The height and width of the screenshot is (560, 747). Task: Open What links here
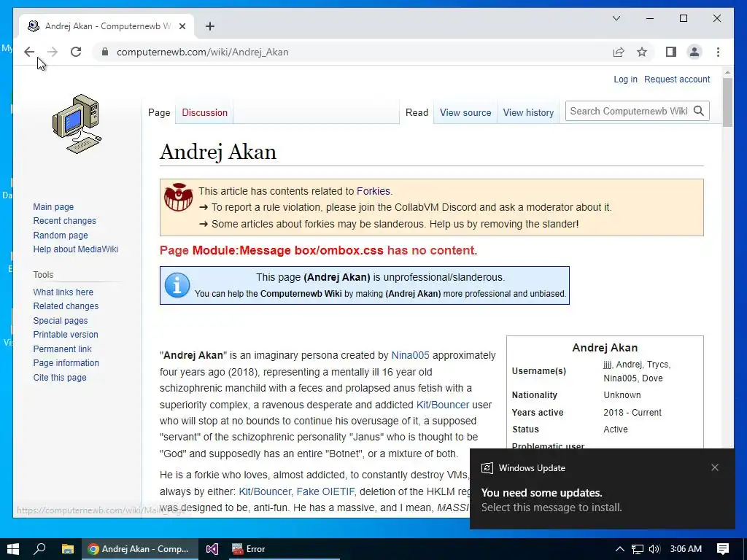pos(63,292)
